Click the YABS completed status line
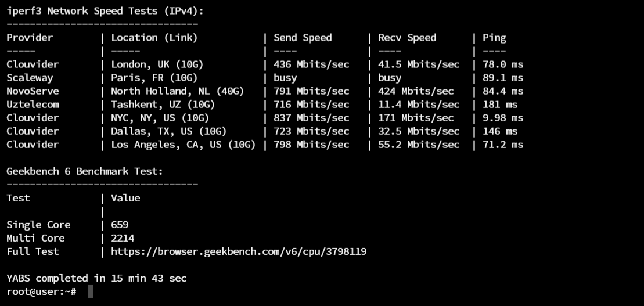The height and width of the screenshot is (306, 644). 96,278
